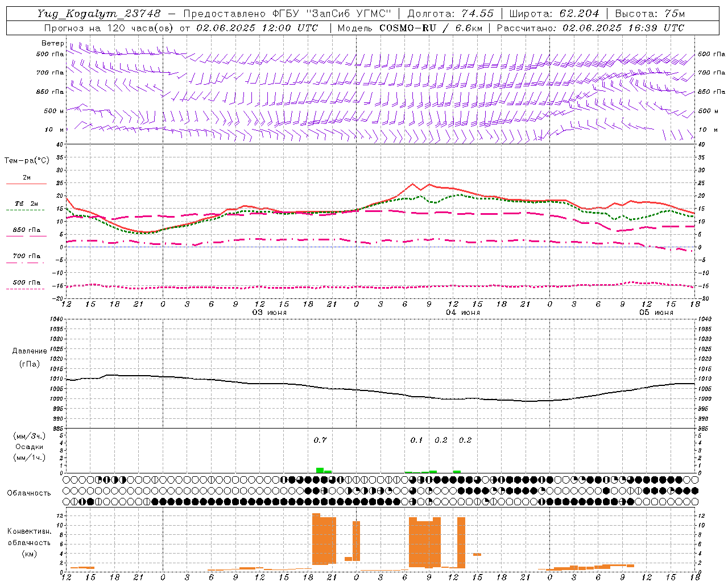The width and height of the screenshot is (728, 582).
Task: Click the green precipitation bar below "0.7"
Action: click(x=320, y=470)
